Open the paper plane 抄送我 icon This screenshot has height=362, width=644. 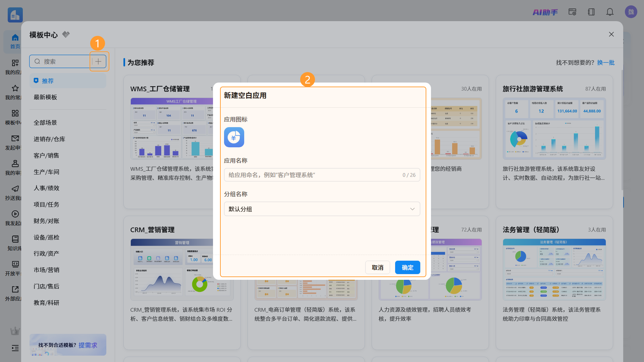[x=15, y=189]
